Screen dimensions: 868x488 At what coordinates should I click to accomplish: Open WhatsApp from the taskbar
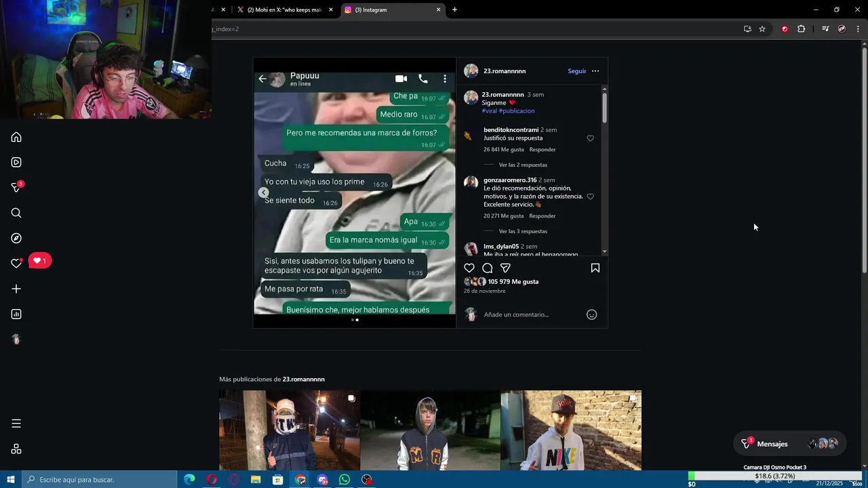[344, 479]
